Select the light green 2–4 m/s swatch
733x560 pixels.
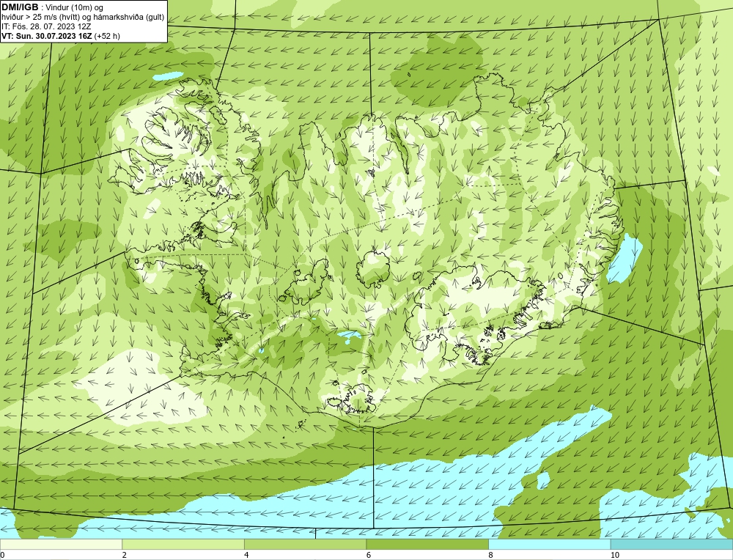(183, 544)
